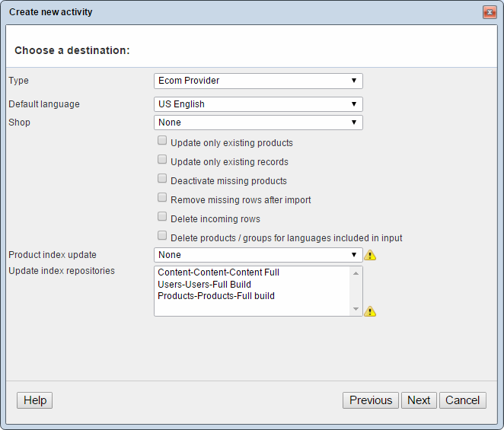Select Products-Products-Full build repository
504x430 pixels.
(x=215, y=296)
